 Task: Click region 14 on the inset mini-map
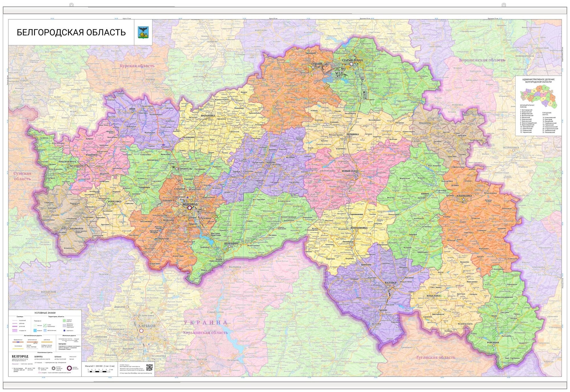(553, 98)
